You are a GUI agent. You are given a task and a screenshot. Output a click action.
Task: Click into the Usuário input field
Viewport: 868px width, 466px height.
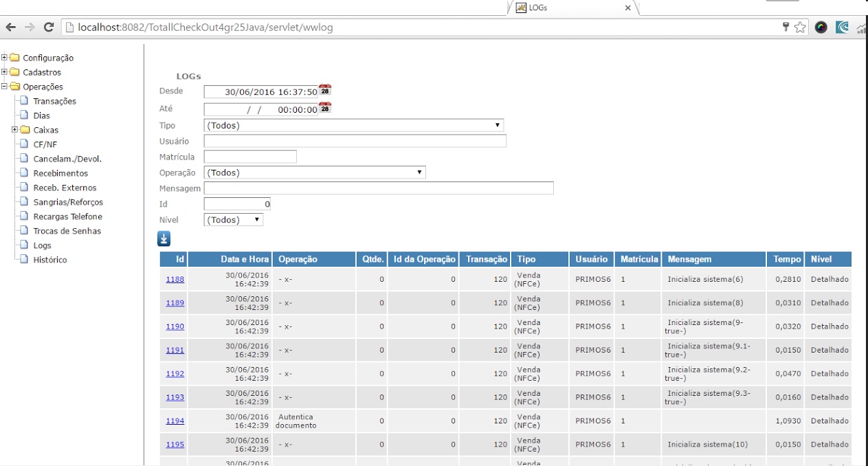[x=355, y=141]
